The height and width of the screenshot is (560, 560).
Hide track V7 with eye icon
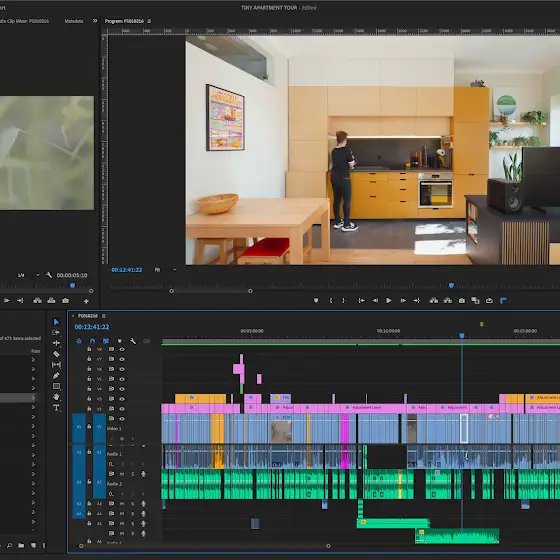[x=122, y=359]
